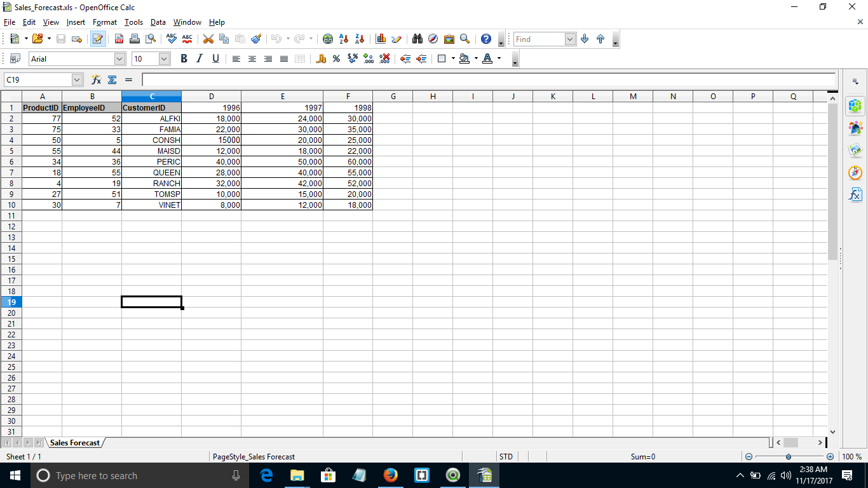Image resolution: width=868 pixels, height=488 pixels.
Task: Open sidebar Properties panel icon
Action: point(856,106)
